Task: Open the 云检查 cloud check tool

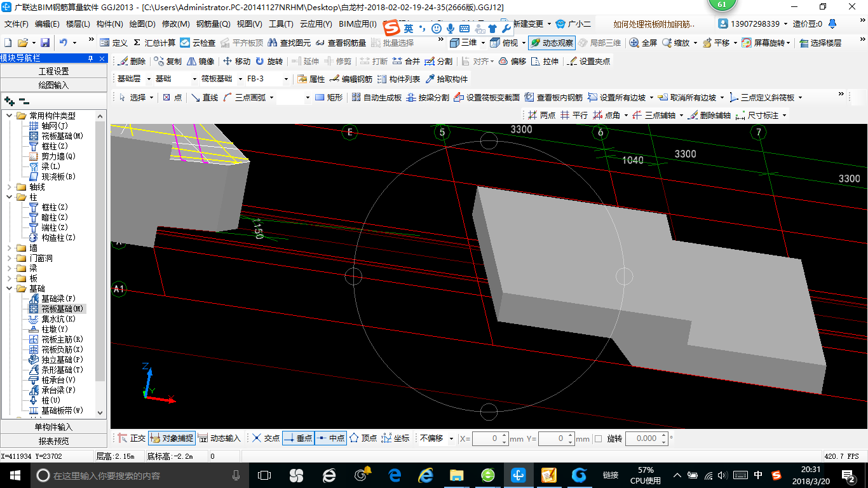Action: pos(198,43)
